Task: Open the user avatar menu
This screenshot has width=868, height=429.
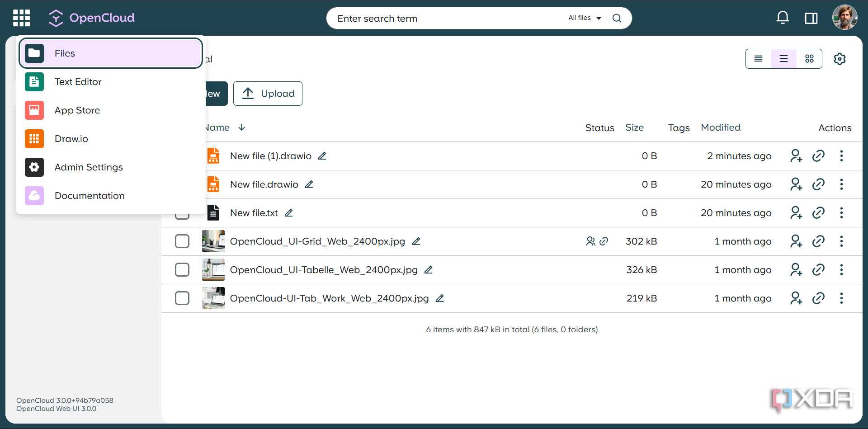Action: tap(844, 18)
